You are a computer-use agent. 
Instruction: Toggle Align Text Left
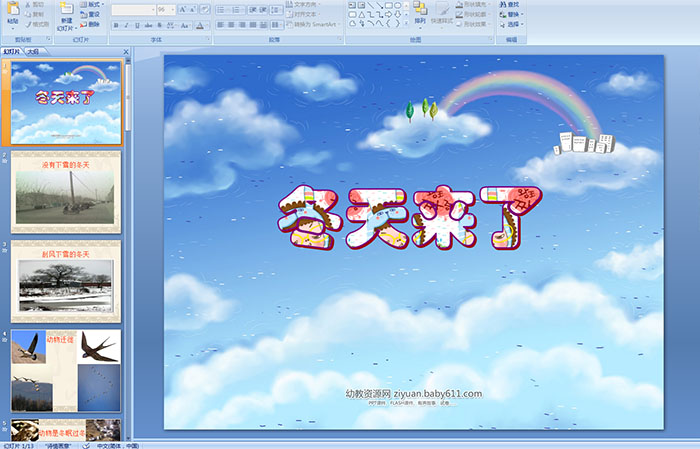pos(221,25)
